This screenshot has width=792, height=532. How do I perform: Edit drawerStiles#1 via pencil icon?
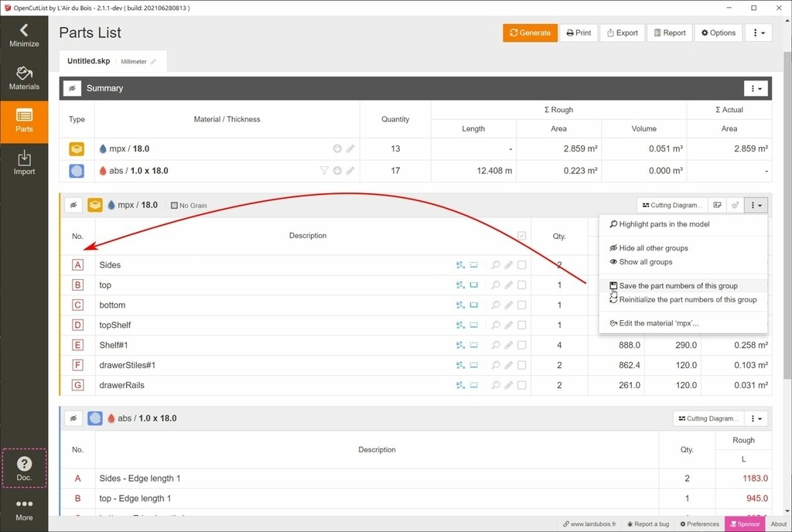(x=509, y=365)
